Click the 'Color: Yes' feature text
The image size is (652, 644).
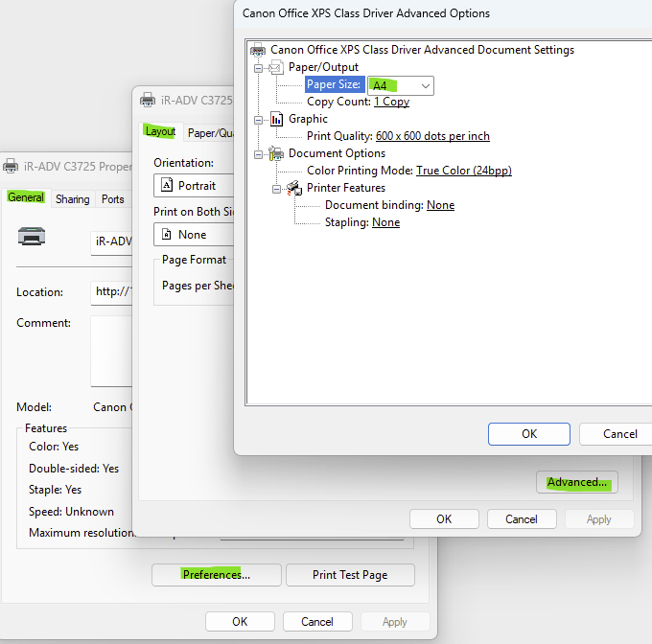point(54,447)
